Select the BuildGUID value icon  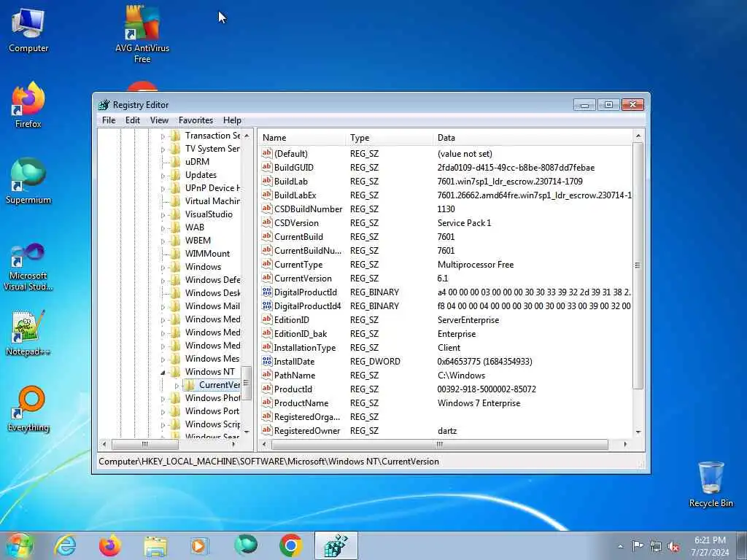pos(267,167)
